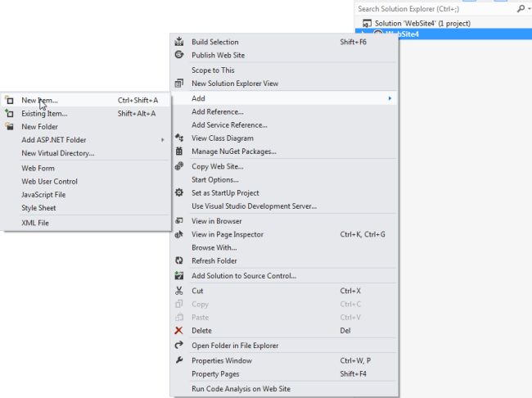This screenshot has height=398, width=532.
Task: Click the Manage NuGet Packages icon
Action: (179, 152)
